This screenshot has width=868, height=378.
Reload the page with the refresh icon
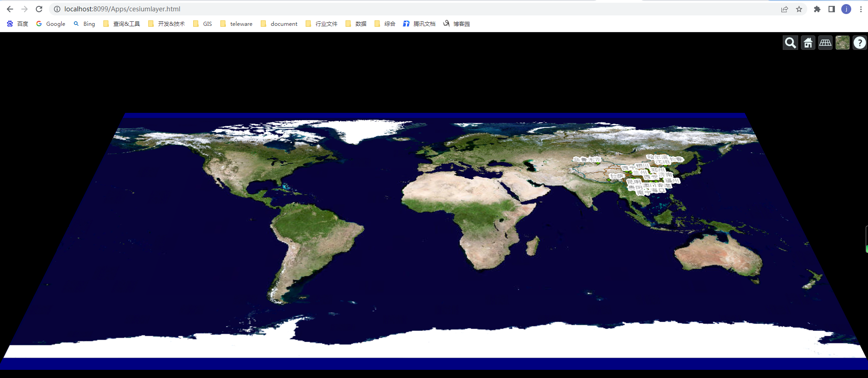39,9
